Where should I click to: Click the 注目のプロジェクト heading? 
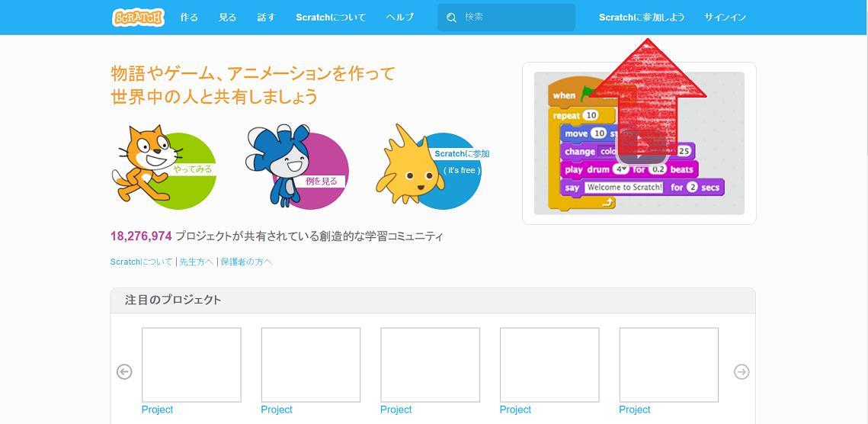point(173,300)
